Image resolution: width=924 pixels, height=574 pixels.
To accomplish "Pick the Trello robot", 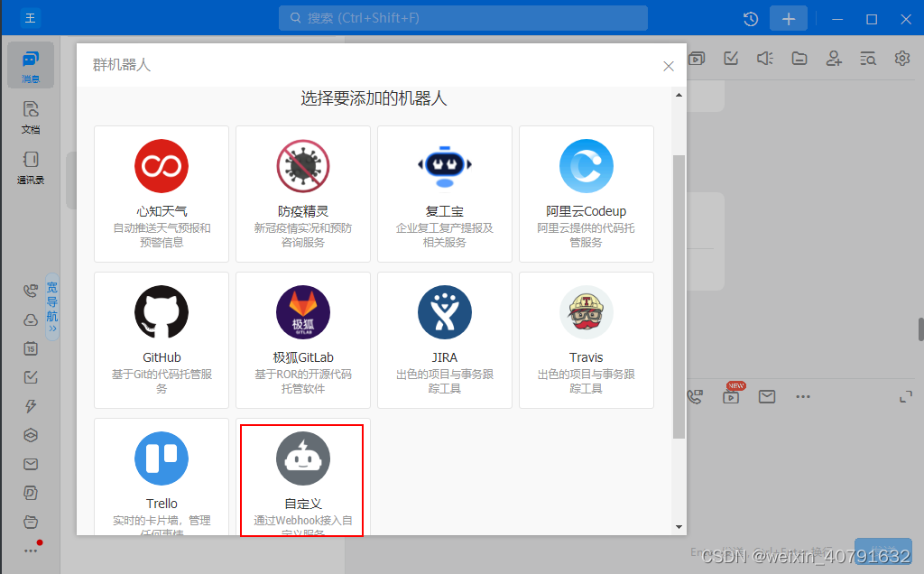I will click(x=162, y=477).
